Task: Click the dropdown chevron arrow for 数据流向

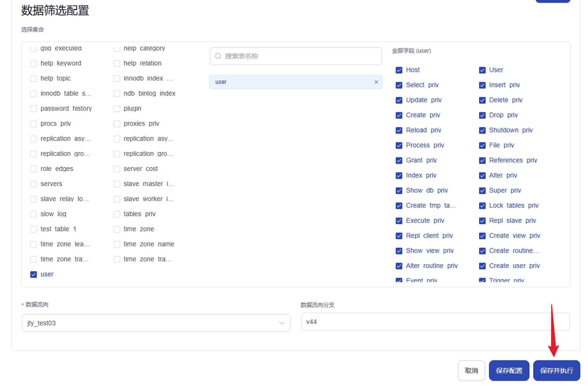Action: (281, 323)
